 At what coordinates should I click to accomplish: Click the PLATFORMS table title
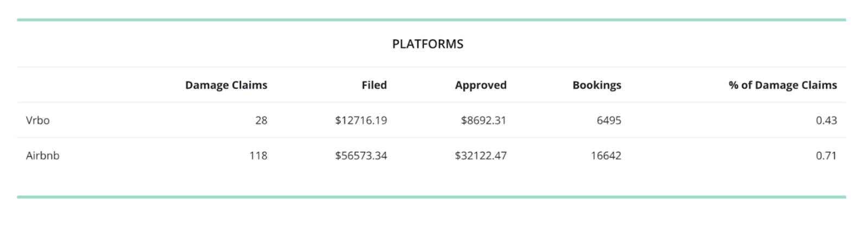point(427,44)
